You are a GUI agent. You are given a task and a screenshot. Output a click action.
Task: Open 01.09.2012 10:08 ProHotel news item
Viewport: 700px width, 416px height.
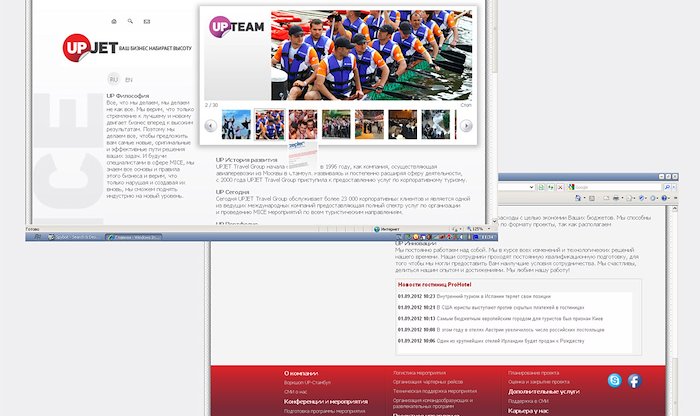(x=501, y=330)
